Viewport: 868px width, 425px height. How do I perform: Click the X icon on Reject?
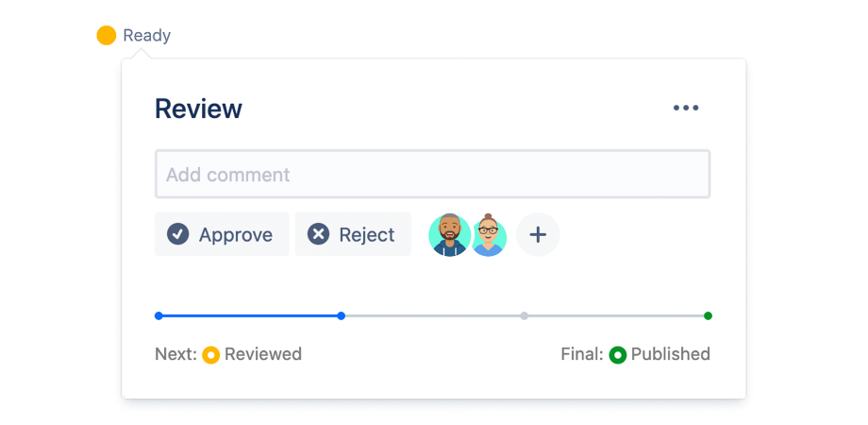(x=319, y=234)
